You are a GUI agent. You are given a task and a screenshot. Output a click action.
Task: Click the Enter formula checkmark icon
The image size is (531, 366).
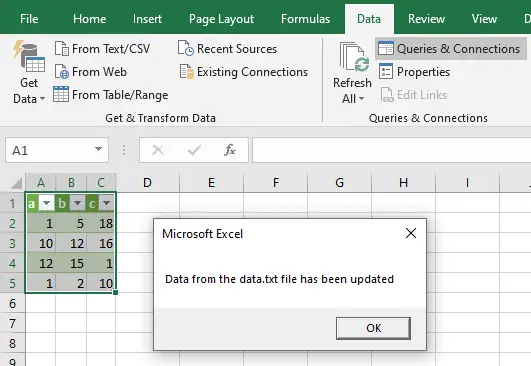(194, 150)
